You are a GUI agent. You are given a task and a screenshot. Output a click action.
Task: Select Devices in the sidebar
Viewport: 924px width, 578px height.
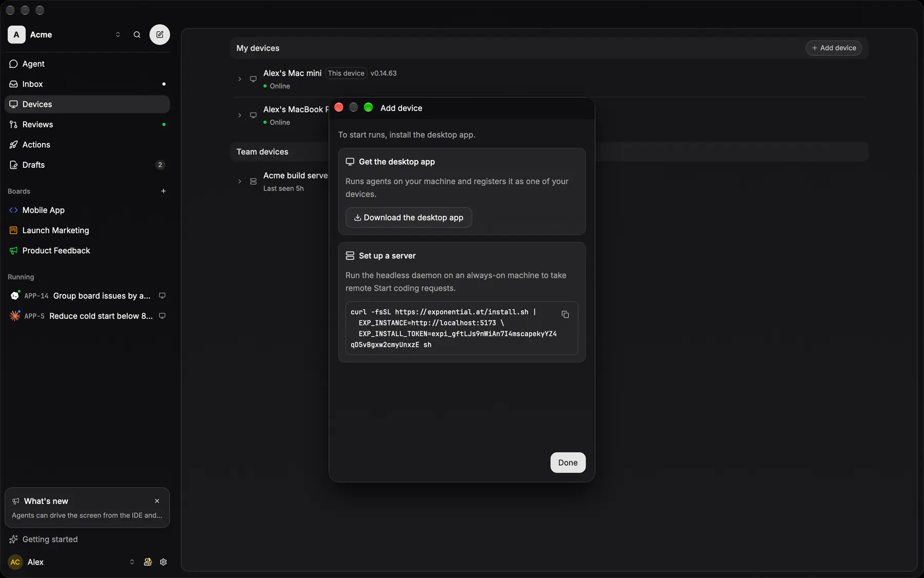(x=87, y=104)
